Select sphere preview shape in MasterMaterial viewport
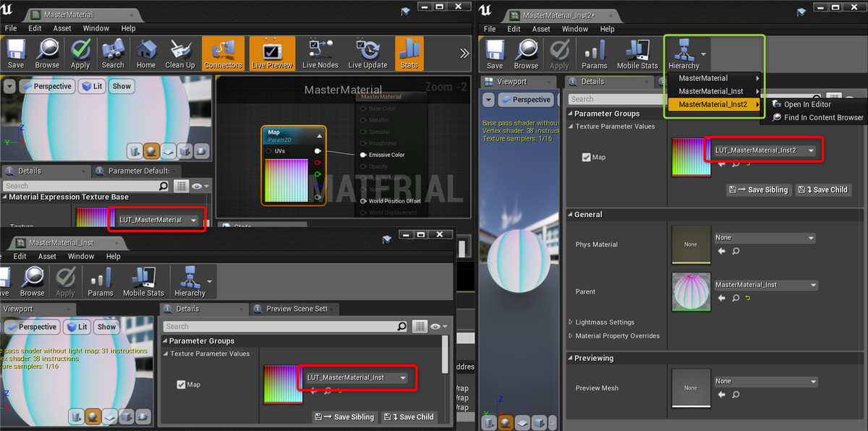This screenshot has width=868, height=431. [x=152, y=151]
